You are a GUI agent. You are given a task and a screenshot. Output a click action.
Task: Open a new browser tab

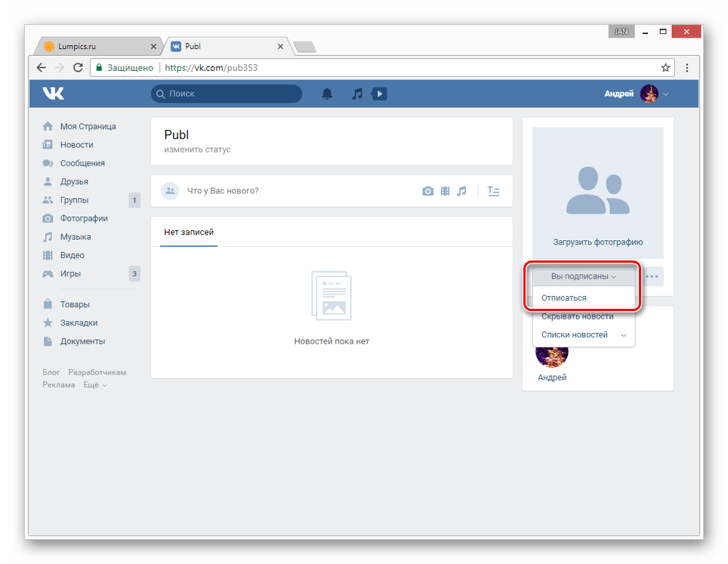pyautogui.click(x=305, y=46)
